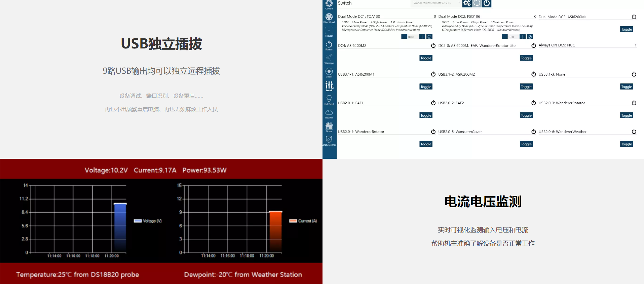Open the Flat Panel equipment tab
The width and height of the screenshot is (644, 284).
(x=329, y=100)
